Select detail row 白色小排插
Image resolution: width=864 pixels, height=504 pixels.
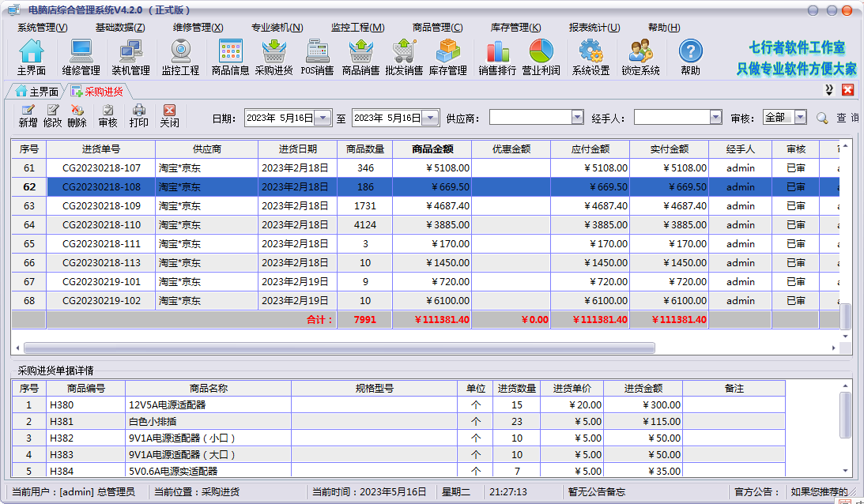click(x=399, y=421)
